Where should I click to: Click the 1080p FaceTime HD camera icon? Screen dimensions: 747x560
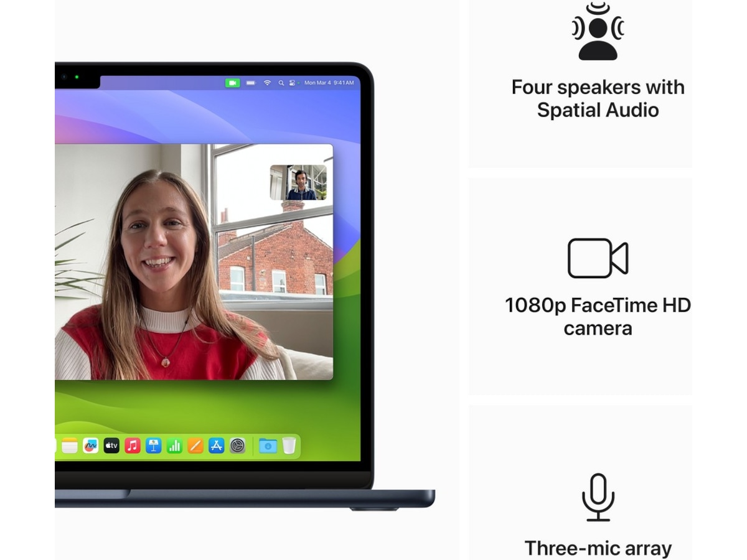coord(598,258)
